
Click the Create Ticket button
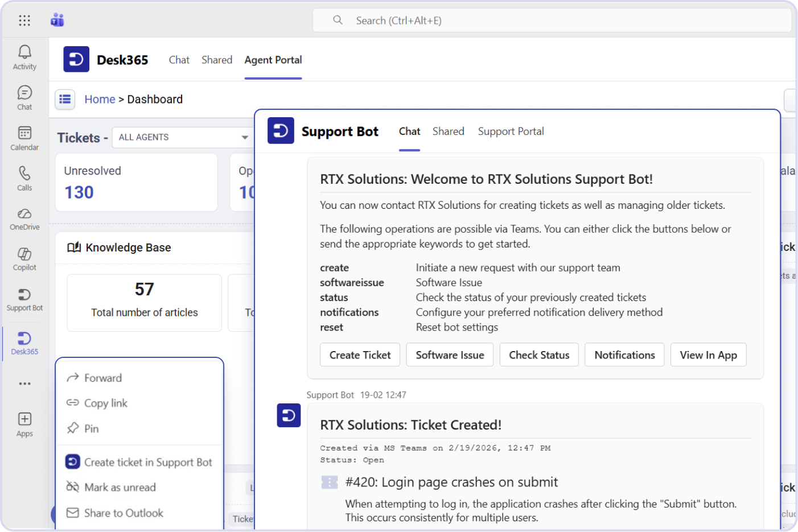coord(360,355)
